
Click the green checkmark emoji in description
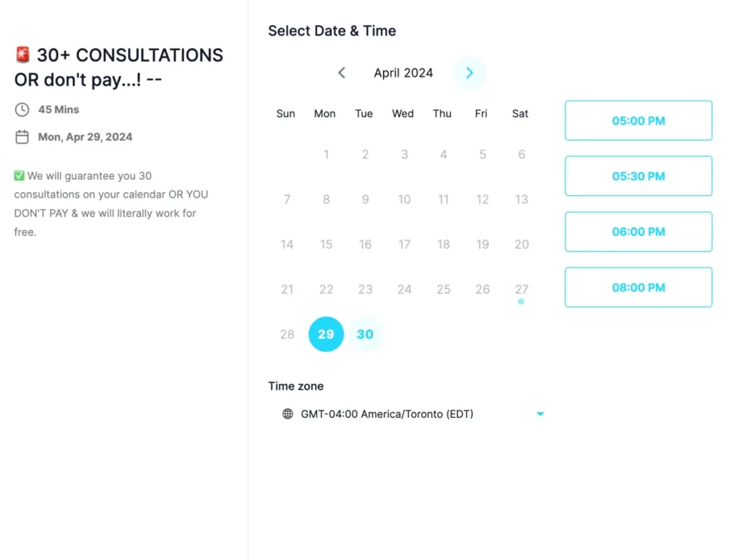pyautogui.click(x=19, y=176)
